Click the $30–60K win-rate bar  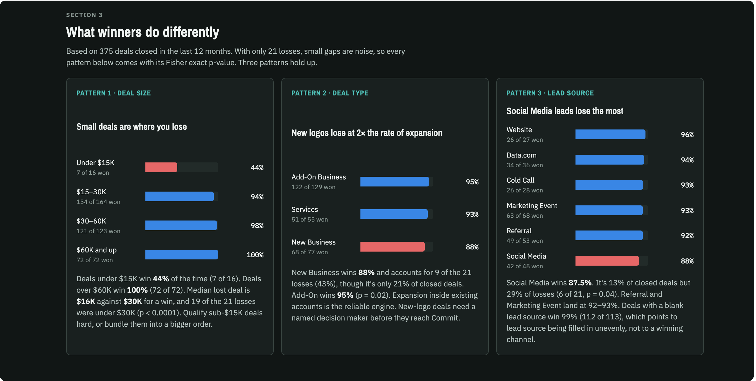[x=181, y=225]
